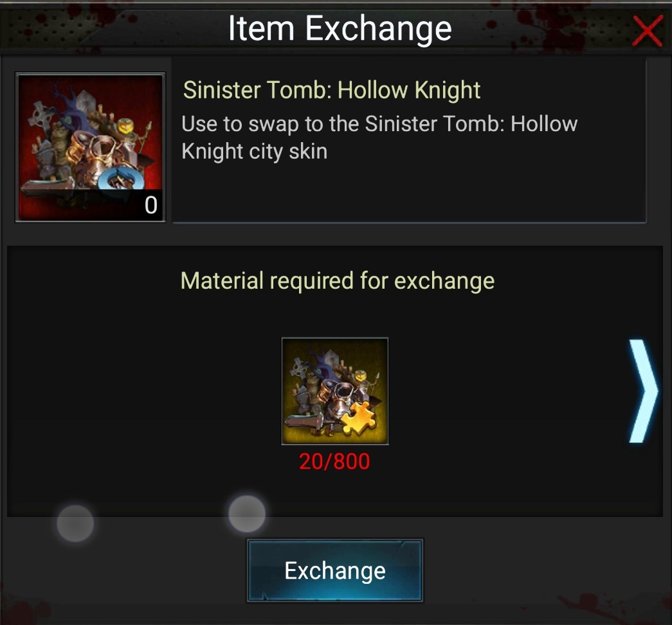This screenshot has height=625, width=672.
Task: Tap the sword on fragment icon
Action: (x=305, y=421)
